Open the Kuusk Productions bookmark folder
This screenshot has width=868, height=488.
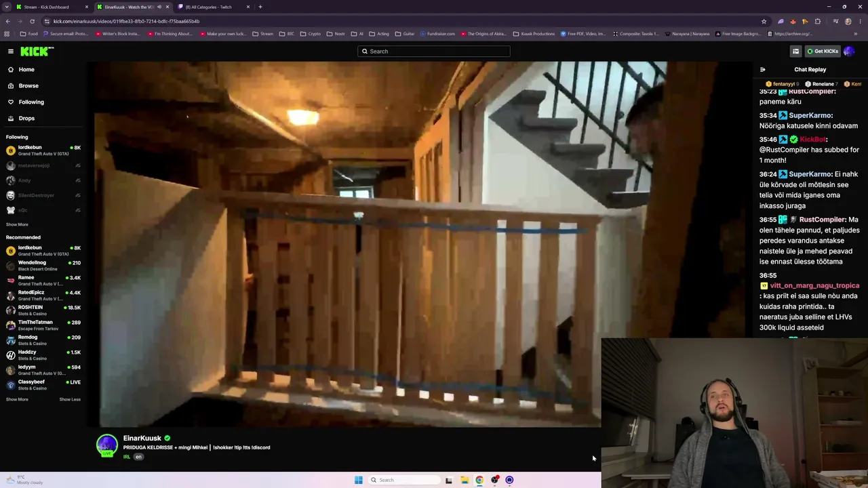[534, 34]
